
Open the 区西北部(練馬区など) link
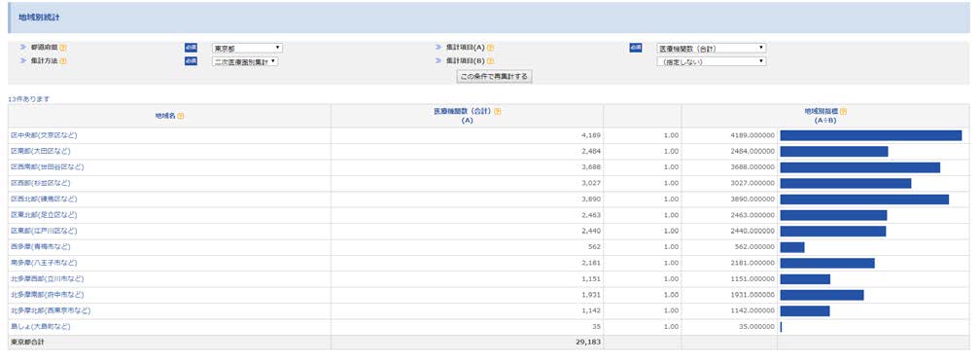(x=44, y=200)
